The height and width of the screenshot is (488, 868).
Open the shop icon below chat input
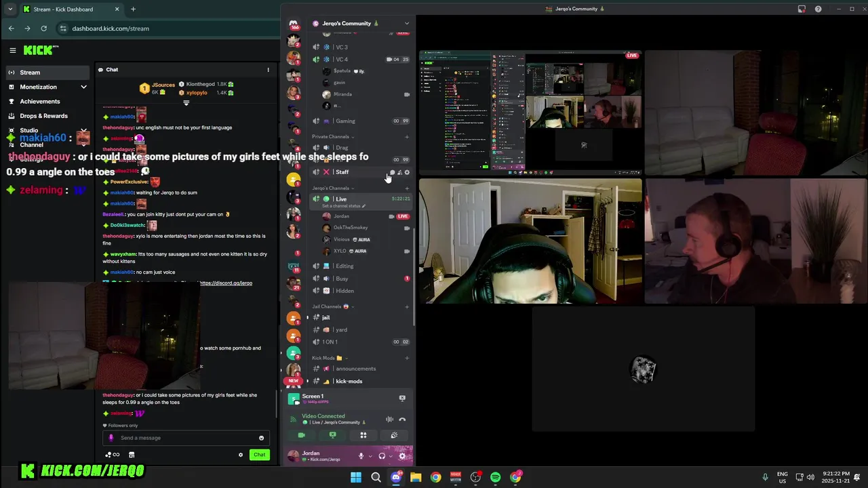coord(132,455)
